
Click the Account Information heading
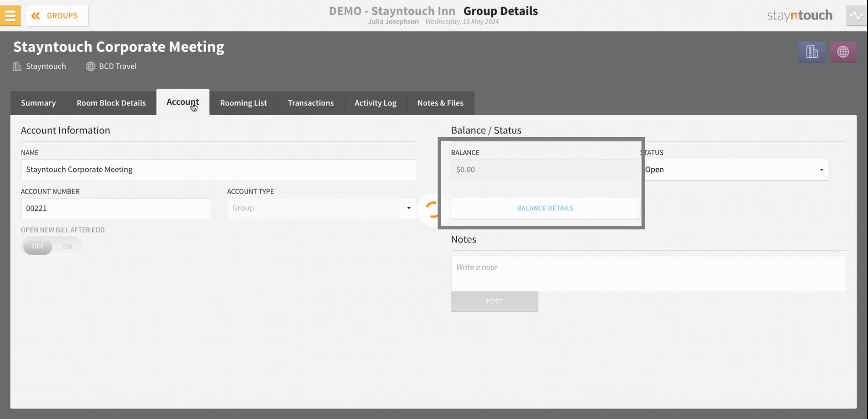coord(66,130)
